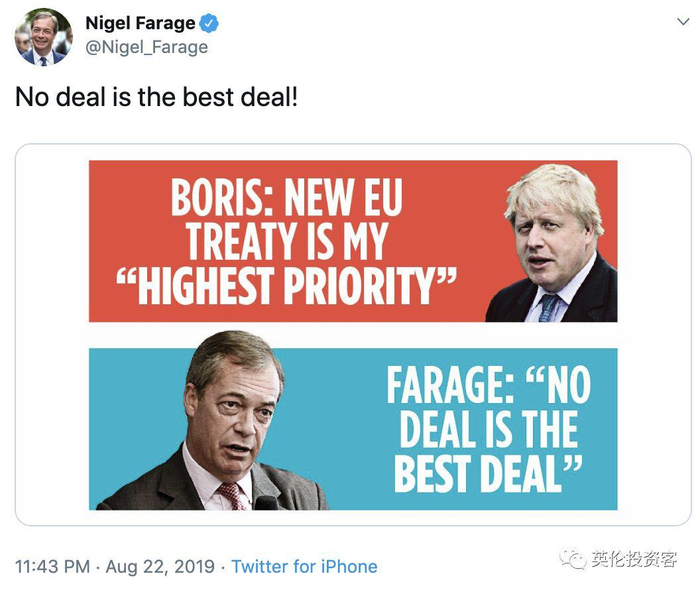Click the microphone beneath Farage's photo
700x590 pixels.
[x=267, y=503]
